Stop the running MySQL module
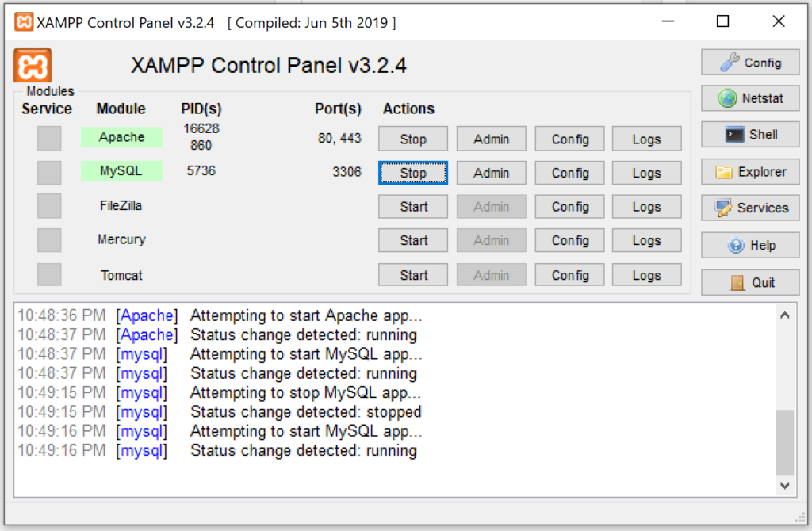The image size is (812, 531). 412,172
